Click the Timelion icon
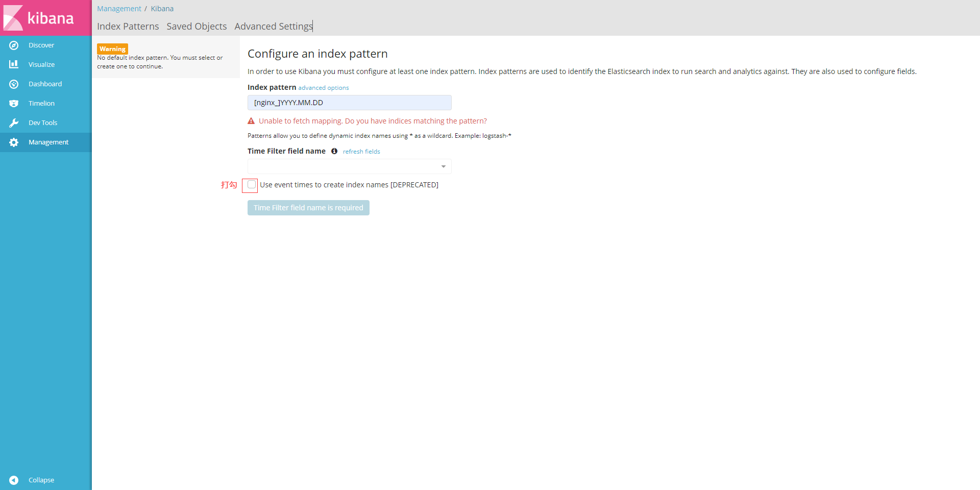 14,104
